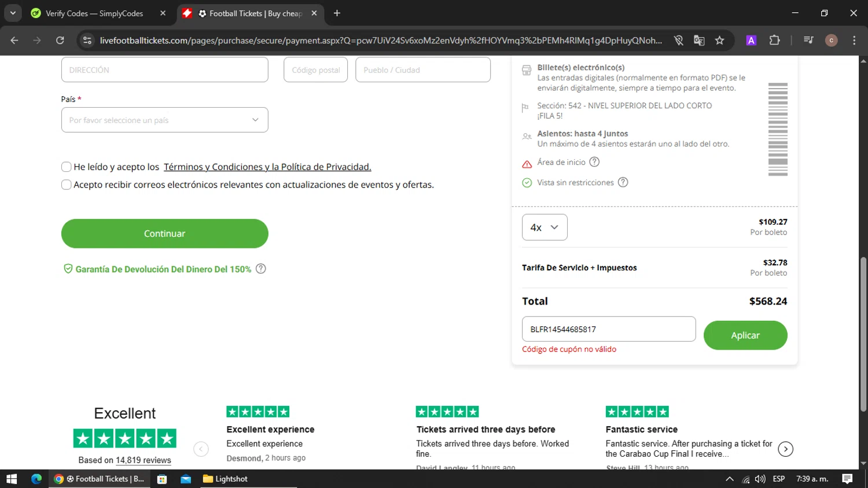Click the green Continuar button
Image resolution: width=868 pixels, height=488 pixels.
165,233
